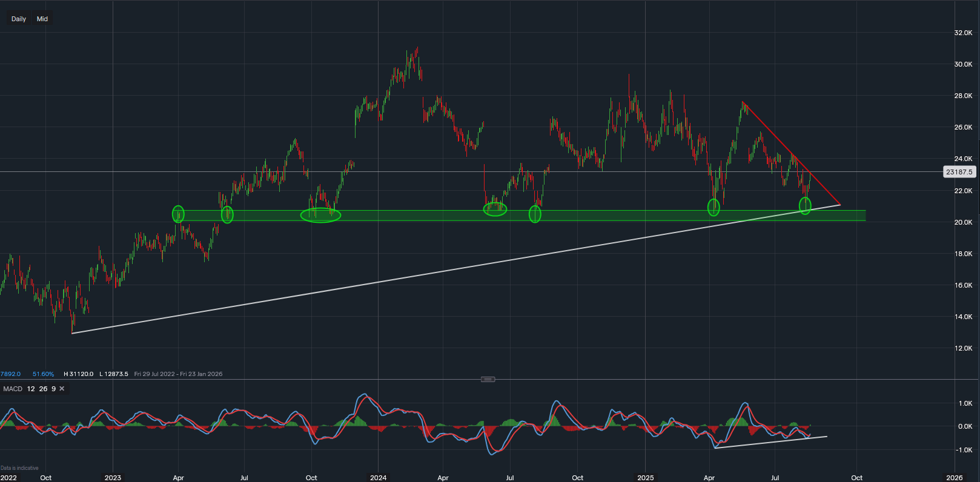Grab the panel resize handle above MACD
This screenshot has width=980, height=482.
[x=488, y=379]
